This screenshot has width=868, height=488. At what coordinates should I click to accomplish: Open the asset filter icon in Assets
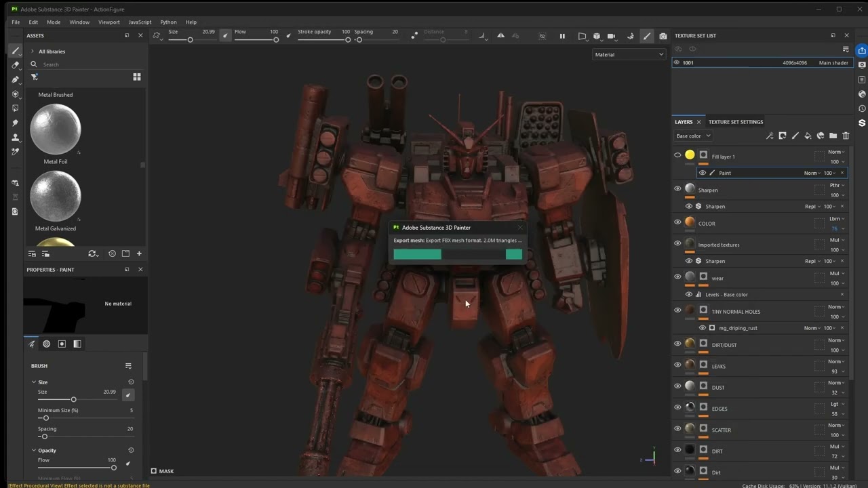click(34, 77)
